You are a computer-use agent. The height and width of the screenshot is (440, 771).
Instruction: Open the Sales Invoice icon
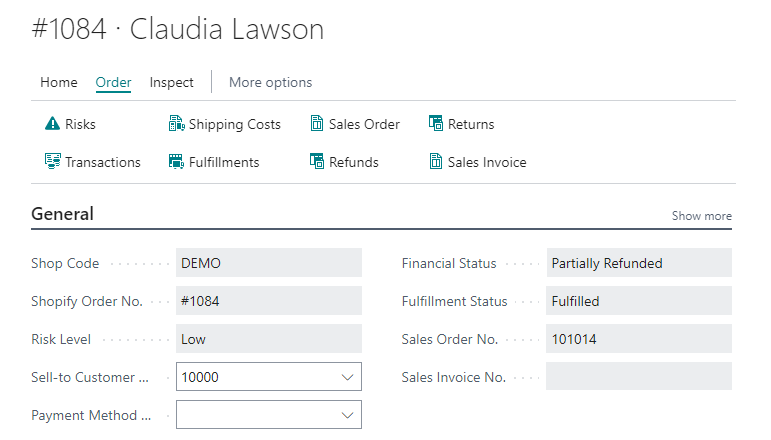436,161
